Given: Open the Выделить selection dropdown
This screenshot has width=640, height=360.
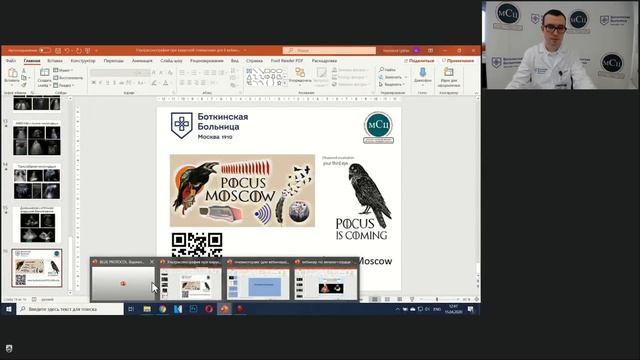Looking at the screenshot, I should (391, 84).
